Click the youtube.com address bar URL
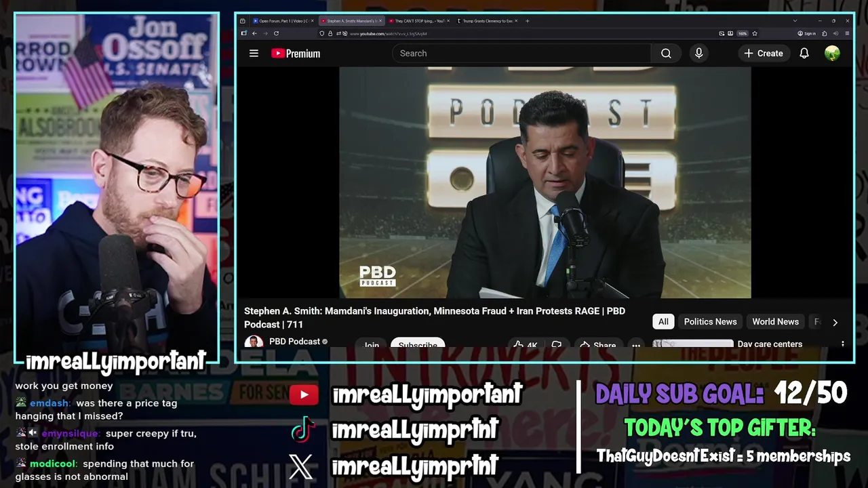 point(389,33)
